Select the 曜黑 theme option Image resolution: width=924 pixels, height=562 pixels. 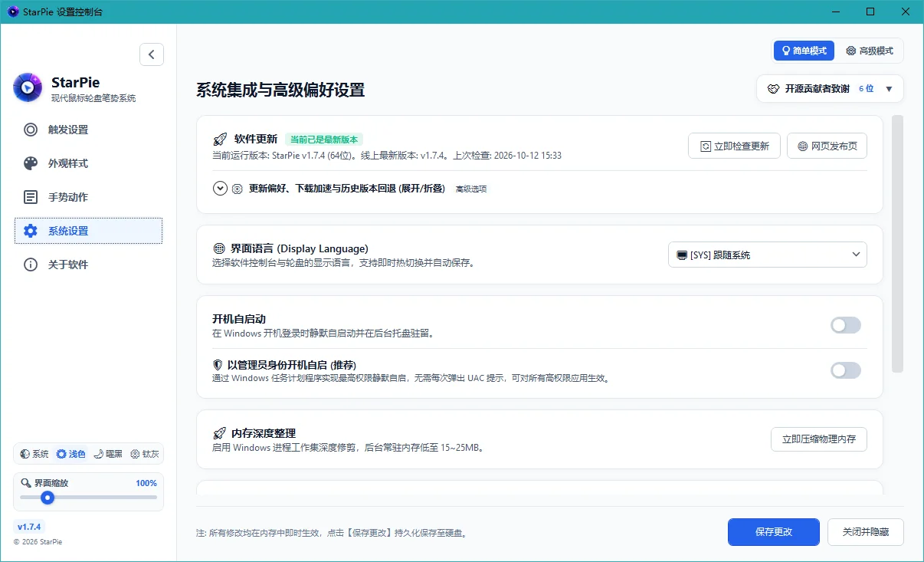click(x=108, y=454)
